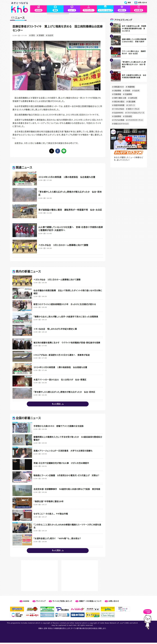
Task: Click もっと見る under 全国の新着ニュース
Action: pos(58,551)
